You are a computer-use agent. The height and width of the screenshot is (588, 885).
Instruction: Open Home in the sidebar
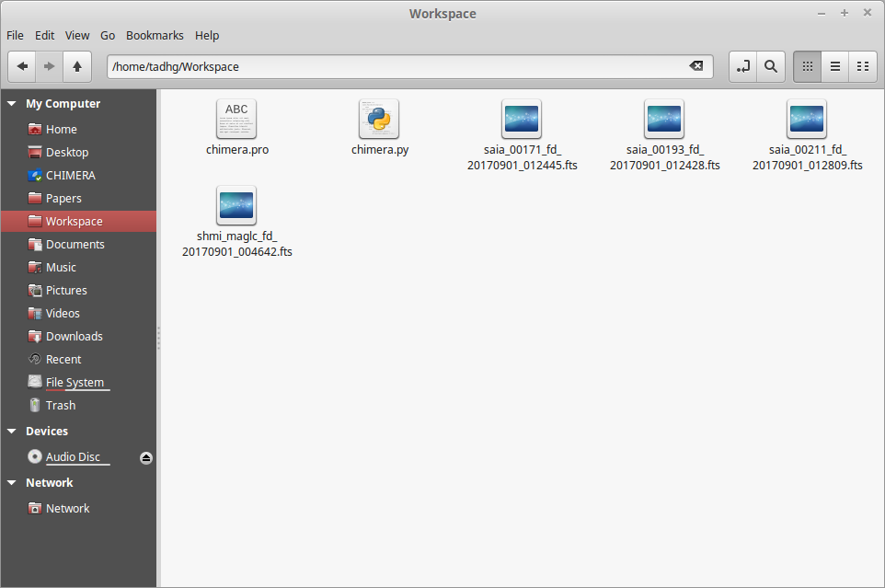(x=79, y=129)
